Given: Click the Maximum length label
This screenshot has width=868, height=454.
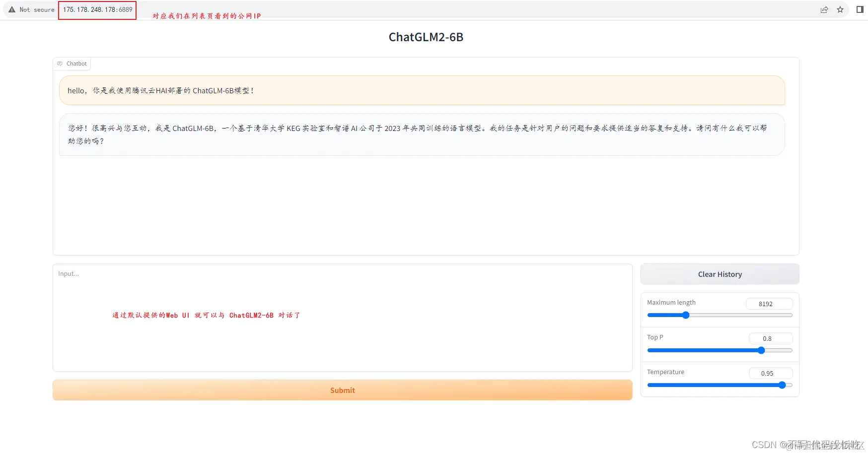Looking at the screenshot, I should (671, 303).
